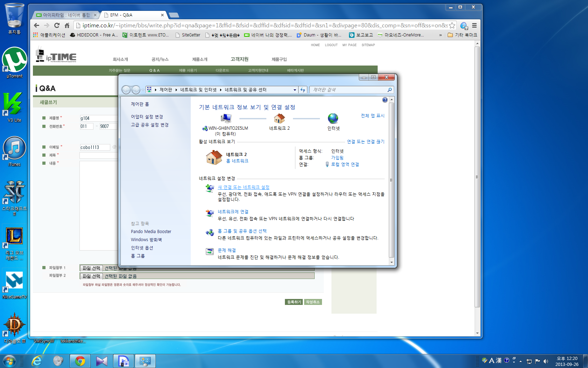This screenshot has width=588, height=368.
Task: Click the Chrome reload button
Action: pos(57,25)
